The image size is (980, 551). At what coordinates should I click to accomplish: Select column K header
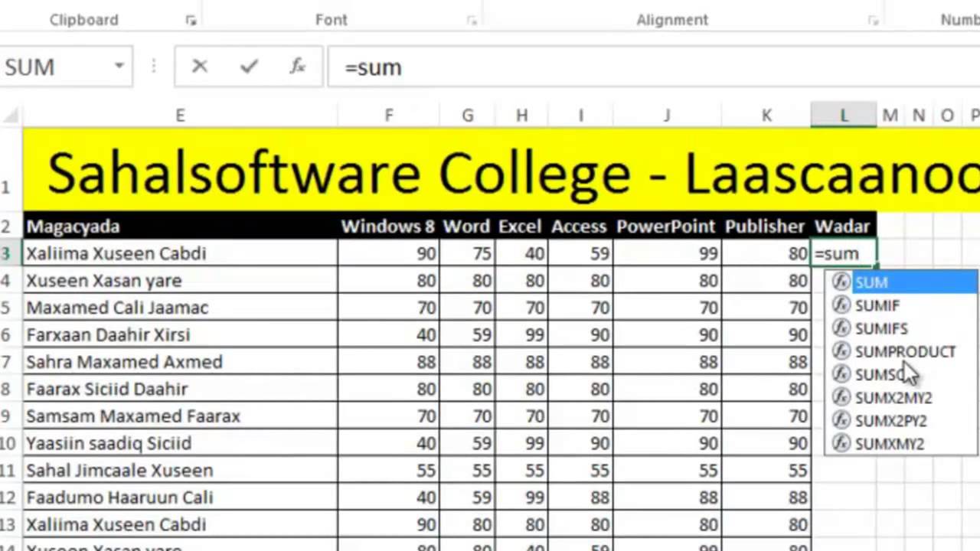click(766, 116)
